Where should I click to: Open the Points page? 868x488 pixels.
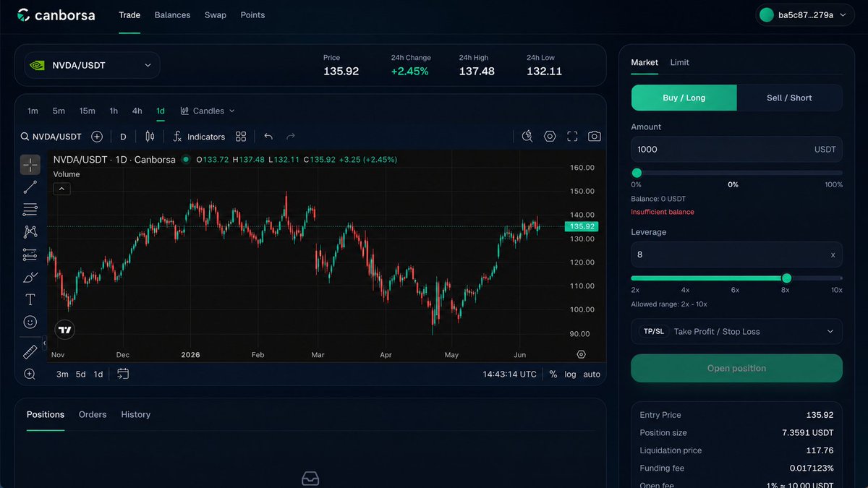pos(252,14)
